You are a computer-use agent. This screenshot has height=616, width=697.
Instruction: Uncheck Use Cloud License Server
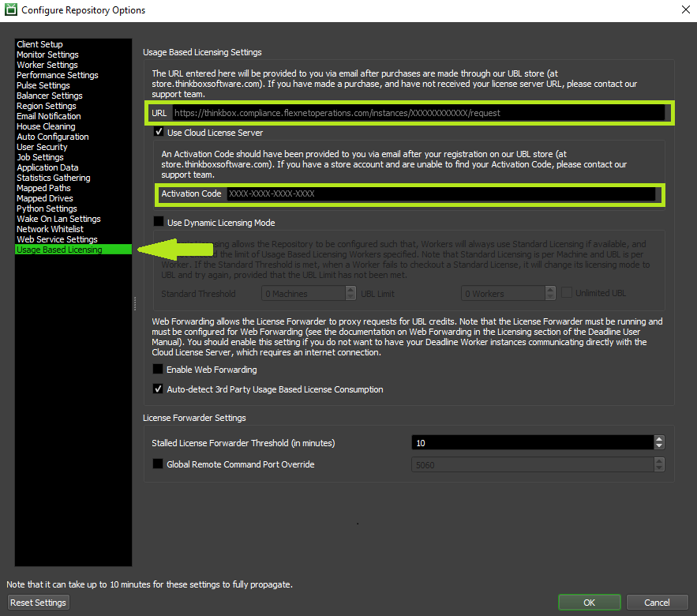159,132
